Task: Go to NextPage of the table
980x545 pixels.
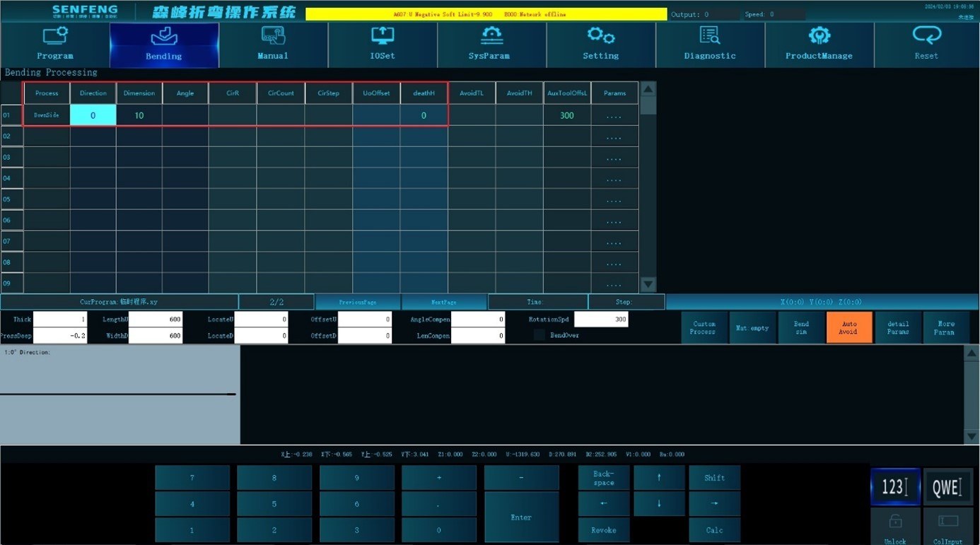Action: [x=444, y=302]
